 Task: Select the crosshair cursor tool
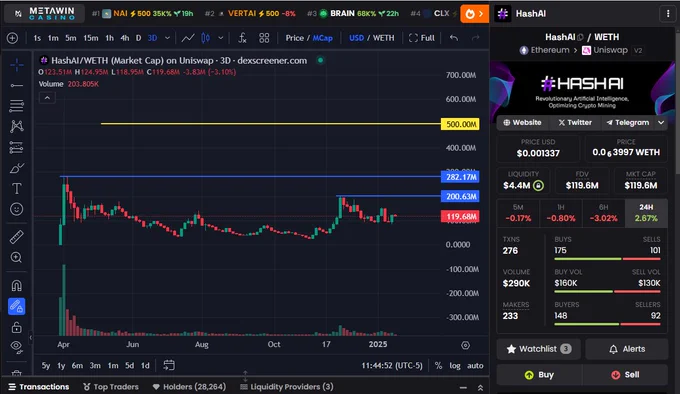[x=16, y=65]
